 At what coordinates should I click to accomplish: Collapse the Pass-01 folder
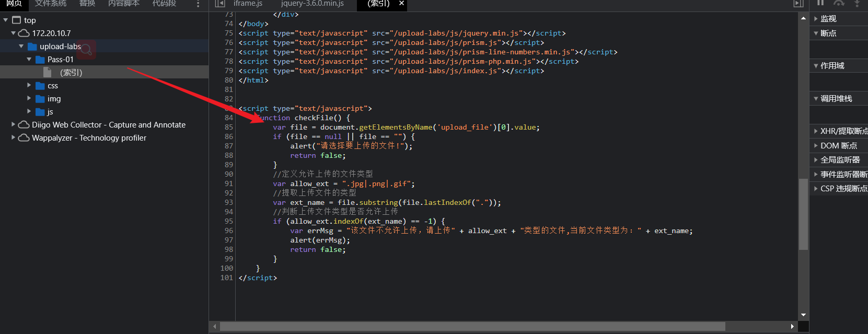point(29,60)
